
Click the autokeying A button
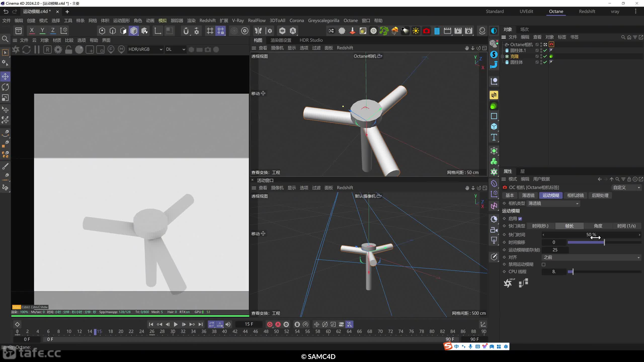coord(278,324)
